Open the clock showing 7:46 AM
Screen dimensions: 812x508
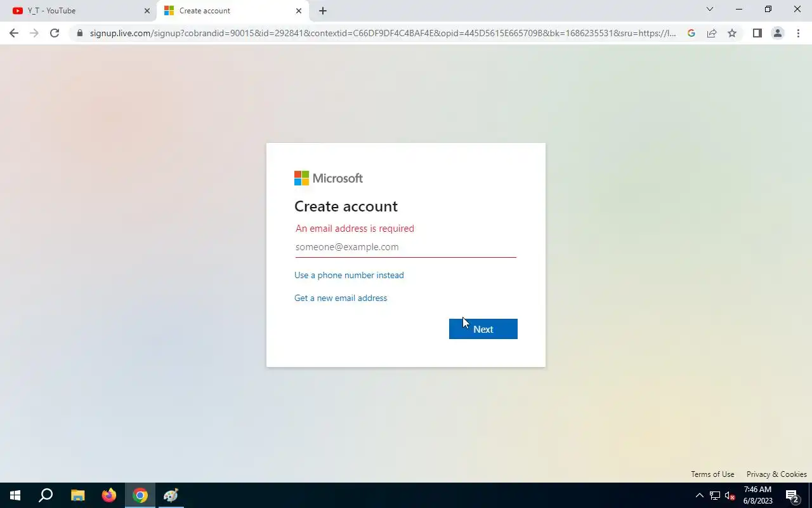(757, 495)
